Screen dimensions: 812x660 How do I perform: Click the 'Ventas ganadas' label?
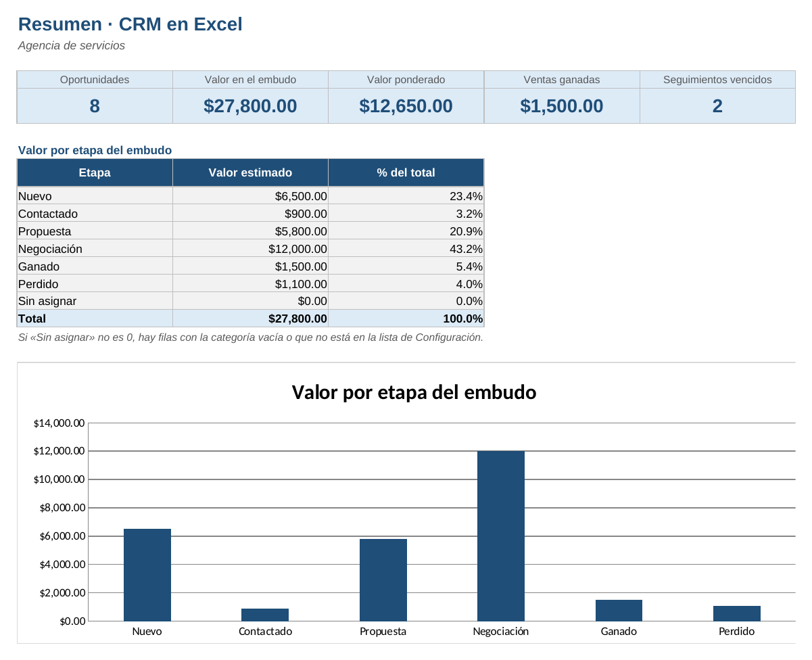tap(562, 79)
